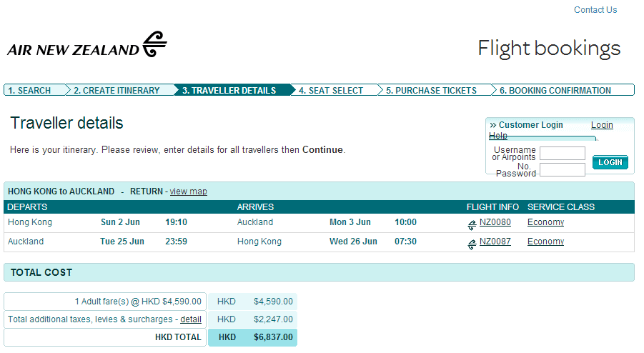View flight info for NZ0087
The width and height of the screenshot is (644, 353).
tap(495, 242)
